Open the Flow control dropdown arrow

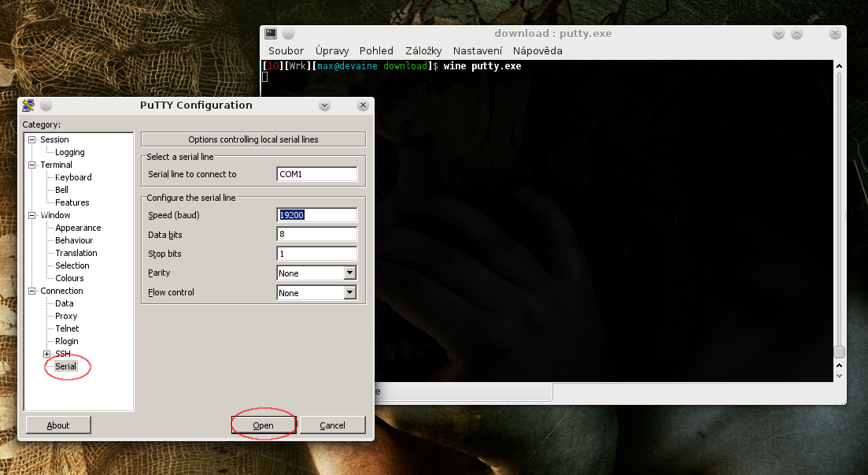[350, 292]
